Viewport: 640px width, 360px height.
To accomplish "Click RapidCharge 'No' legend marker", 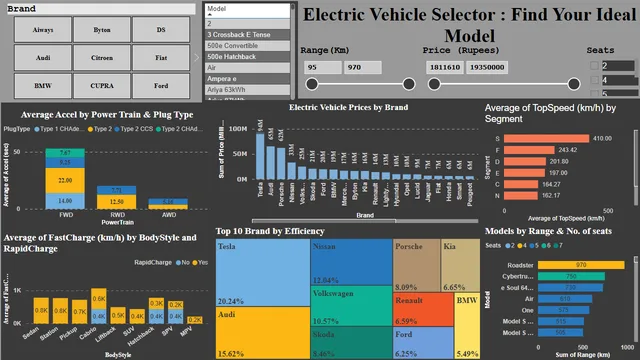I will click(178, 262).
